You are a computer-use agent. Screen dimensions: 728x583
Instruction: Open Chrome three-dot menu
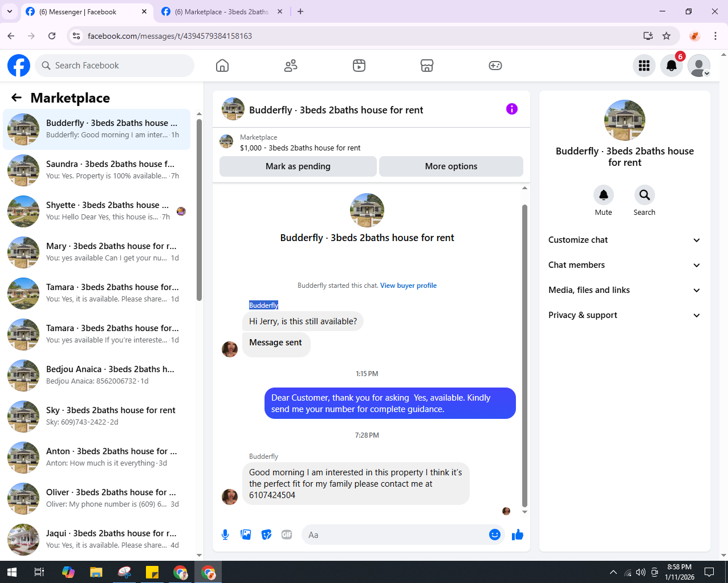pos(715,36)
